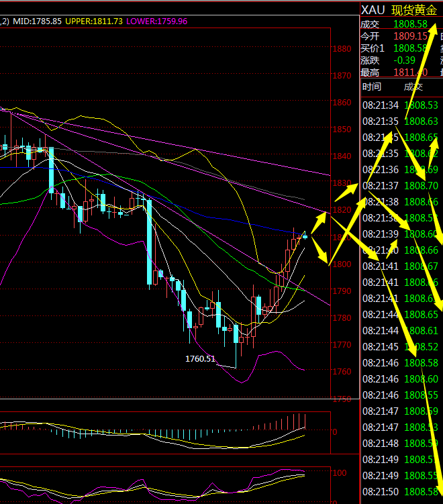The width and height of the screenshot is (443, 504).
Task: Click the 买价1 bid price value
Action: coord(409,48)
